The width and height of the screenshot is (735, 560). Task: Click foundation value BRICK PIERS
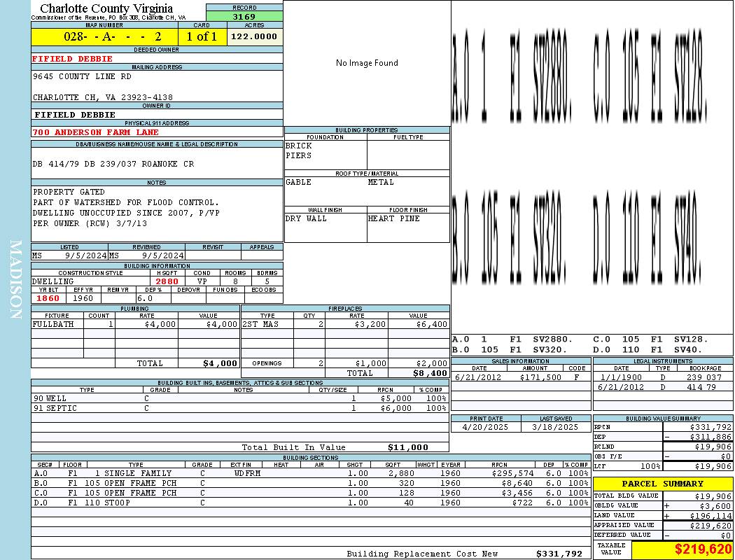tap(299, 150)
